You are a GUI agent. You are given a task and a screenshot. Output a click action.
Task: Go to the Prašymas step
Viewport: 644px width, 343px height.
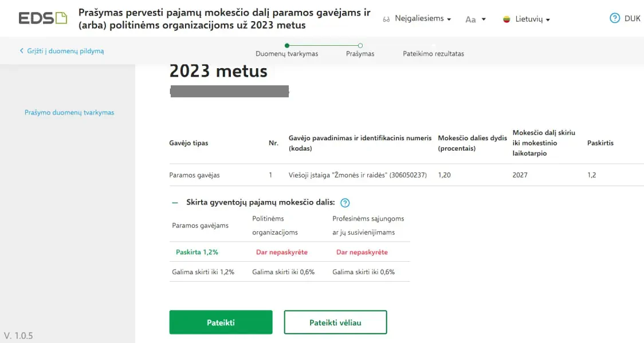click(x=360, y=54)
